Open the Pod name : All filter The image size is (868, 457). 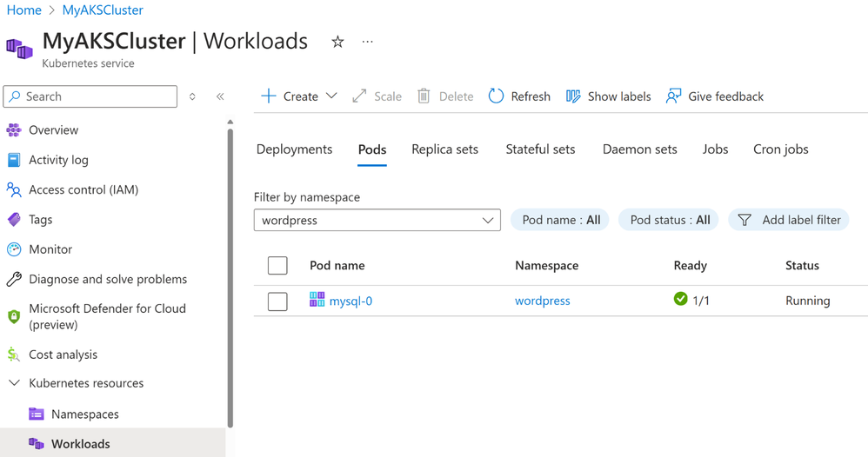click(x=559, y=220)
